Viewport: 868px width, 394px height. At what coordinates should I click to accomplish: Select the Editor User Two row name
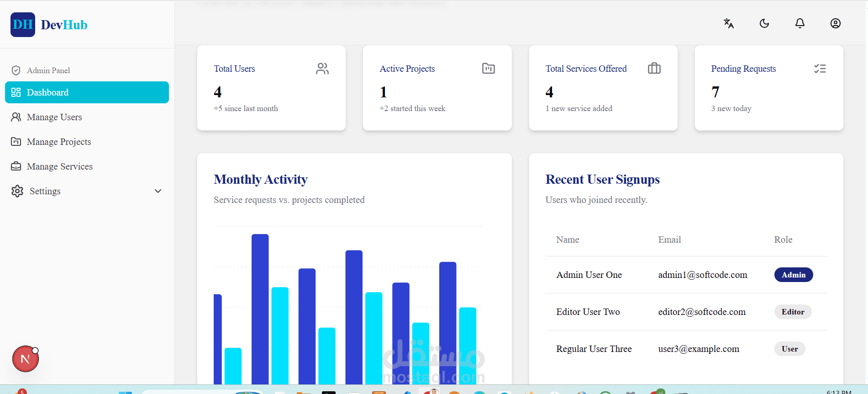point(588,312)
